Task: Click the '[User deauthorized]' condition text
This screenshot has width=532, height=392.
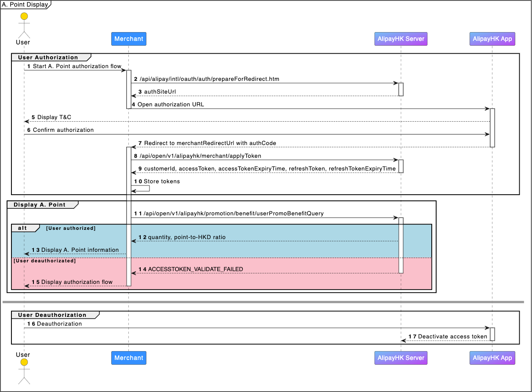Action: tap(44, 261)
